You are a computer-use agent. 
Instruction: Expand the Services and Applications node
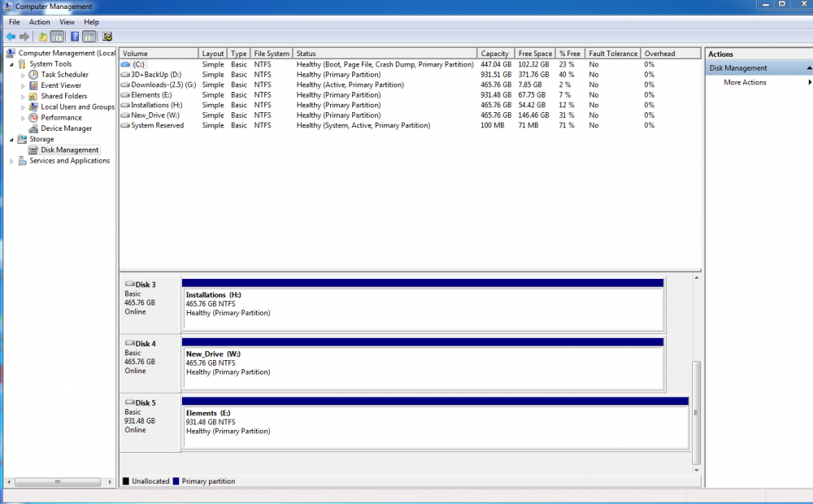pyautogui.click(x=11, y=161)
